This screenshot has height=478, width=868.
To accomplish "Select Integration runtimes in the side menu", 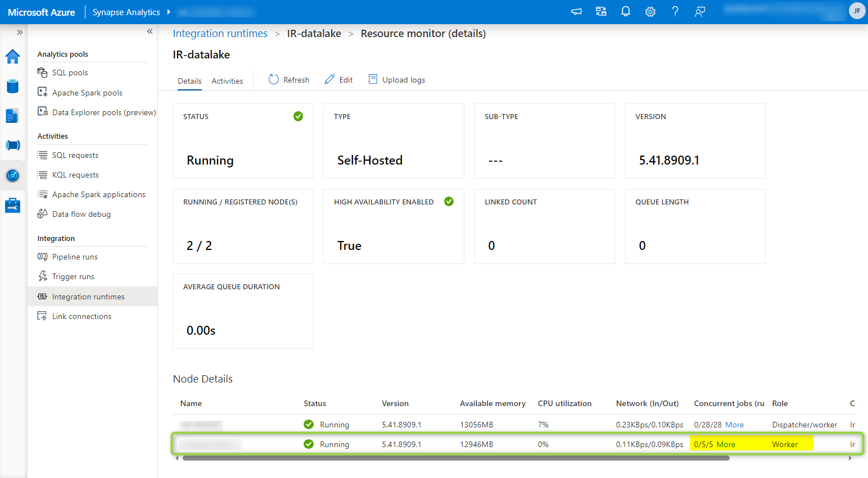I will 92,297.
